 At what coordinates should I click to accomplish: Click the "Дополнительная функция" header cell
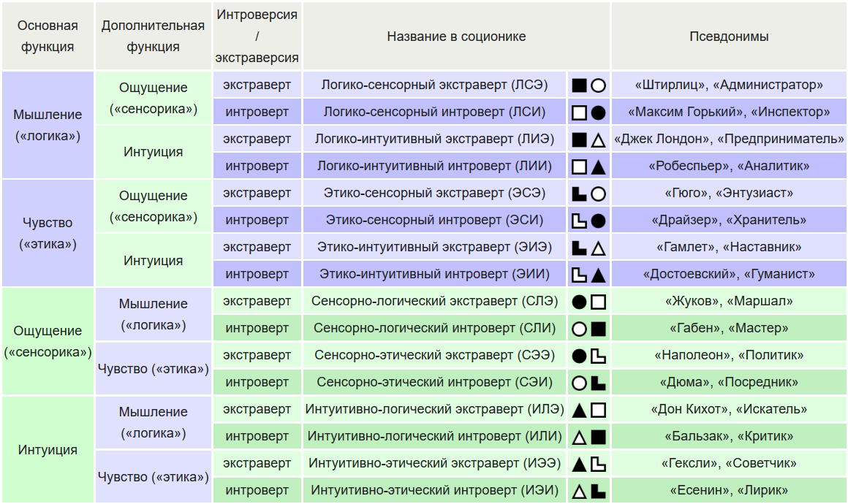pyautogui.click(x=153, y=37)
